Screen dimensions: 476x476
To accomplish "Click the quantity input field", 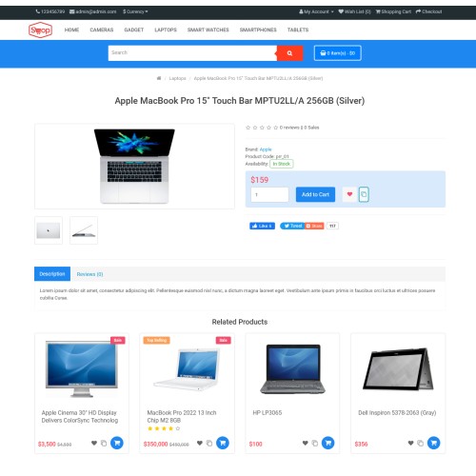I will 269,194.
